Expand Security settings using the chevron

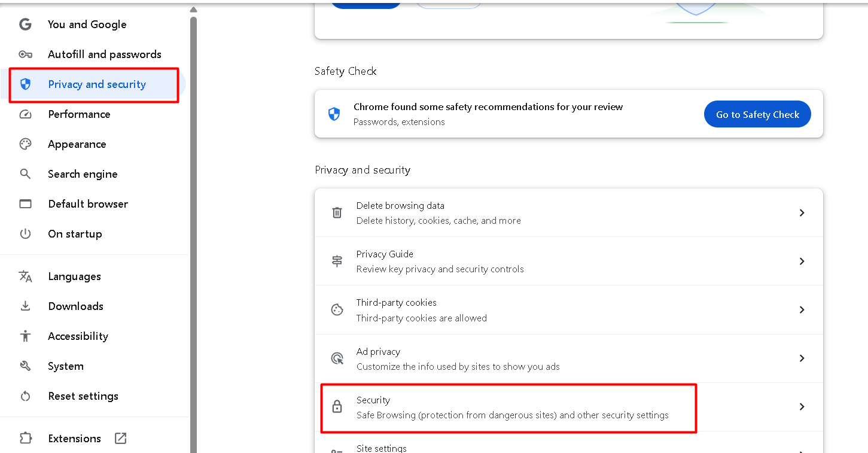coord(802,407)
